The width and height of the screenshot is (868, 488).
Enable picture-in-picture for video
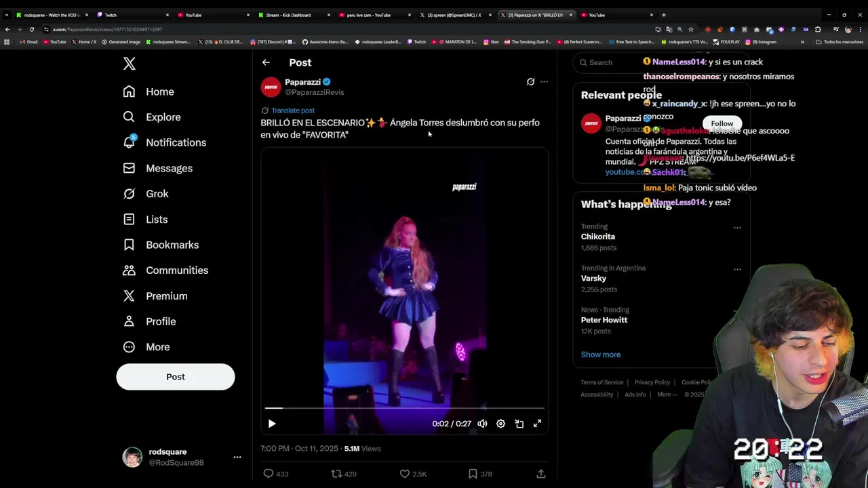(x=519, y=424)
